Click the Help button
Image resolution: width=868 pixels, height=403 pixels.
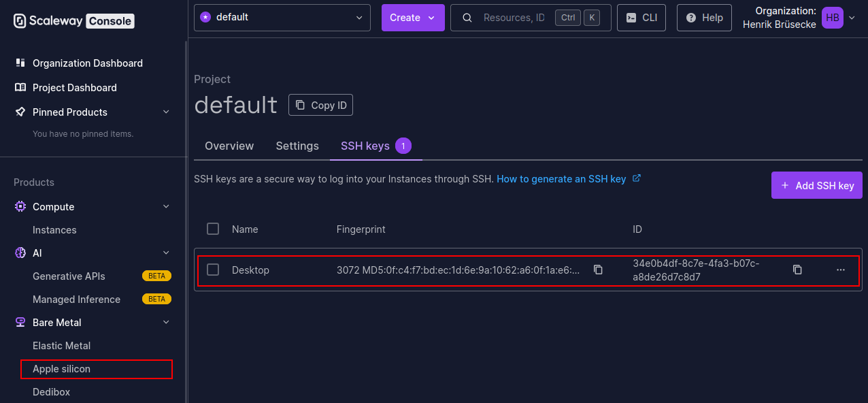[x=704, y=18]
